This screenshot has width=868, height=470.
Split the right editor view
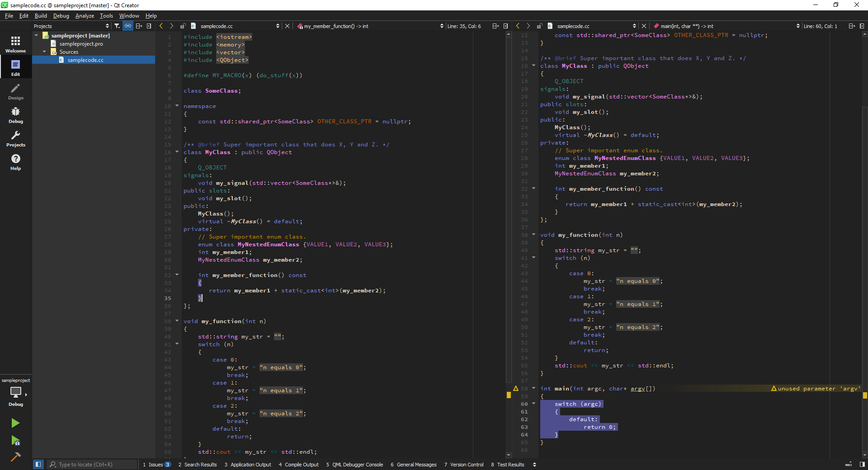coord(852,26)
